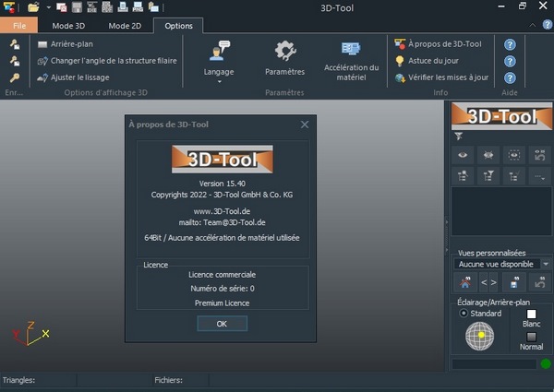Open the File menu tab
This screenshot has height=392, width=554.
tap(19, 25)
